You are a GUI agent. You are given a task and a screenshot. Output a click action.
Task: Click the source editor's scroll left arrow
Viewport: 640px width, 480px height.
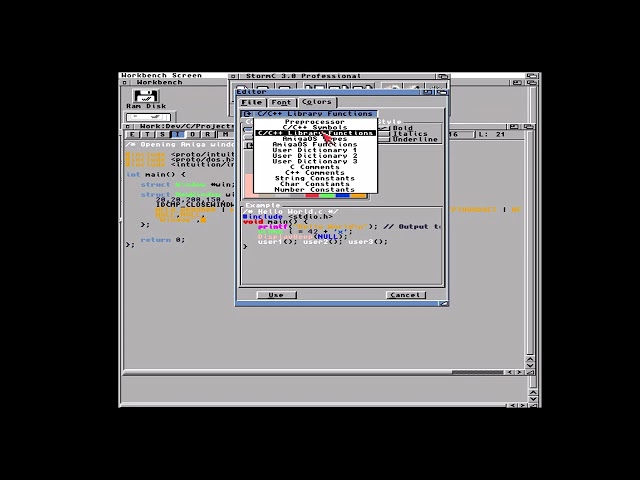tap(510, 372)
